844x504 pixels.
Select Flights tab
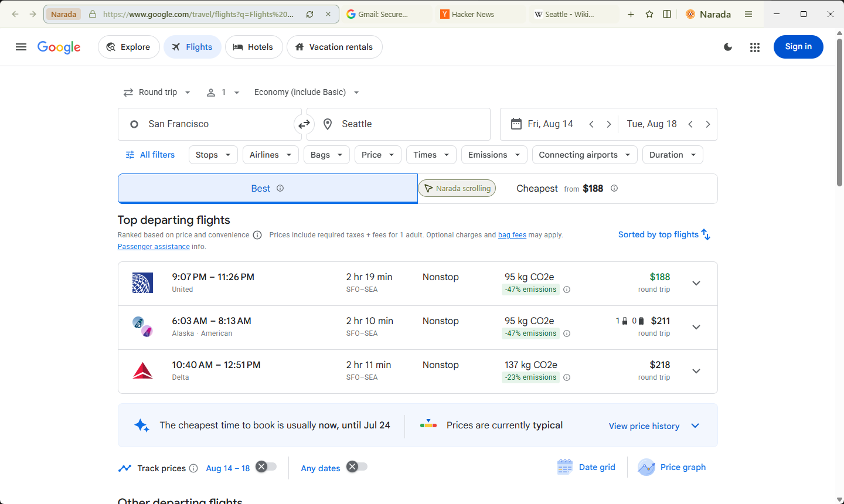(192, 47)
